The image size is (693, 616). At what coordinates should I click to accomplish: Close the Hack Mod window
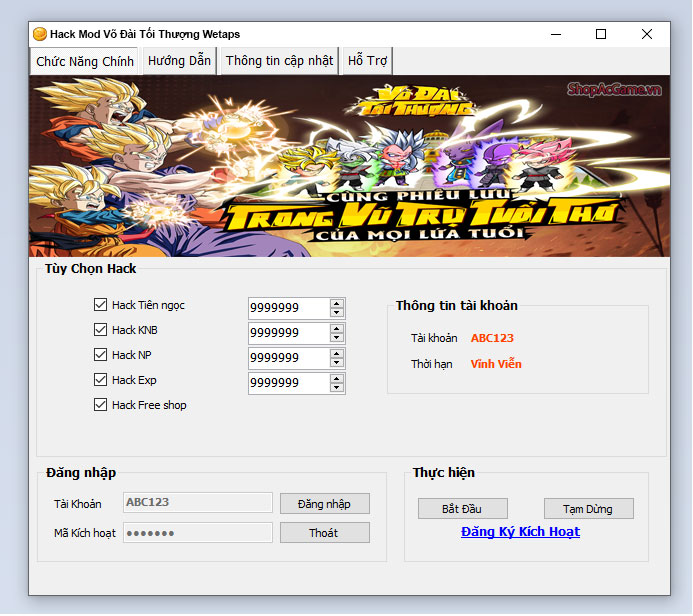(x=647, y=34)
